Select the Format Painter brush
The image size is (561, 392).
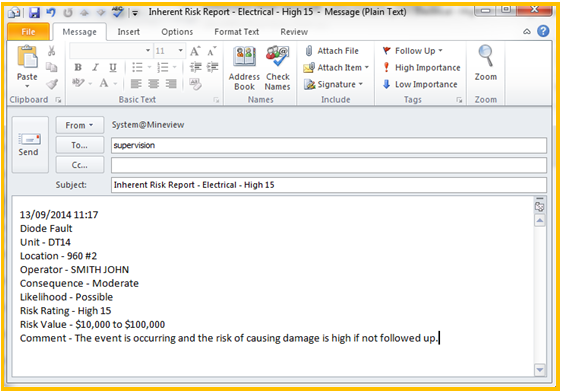pyautogui.click(x=52, y=84)
